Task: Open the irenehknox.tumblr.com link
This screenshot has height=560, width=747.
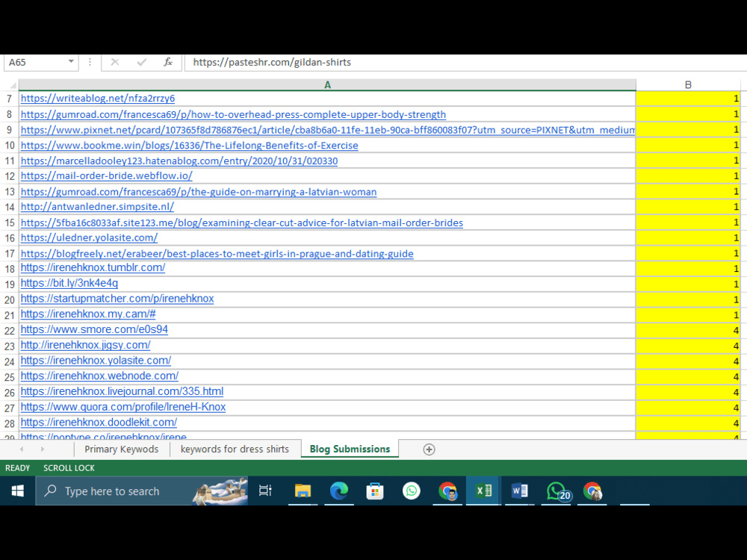Action: coord(93,267)
